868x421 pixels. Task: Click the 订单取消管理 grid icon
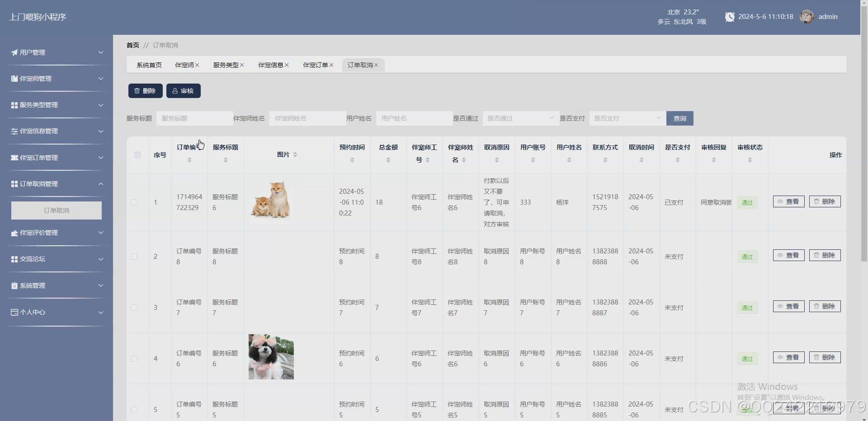tap(14, 184)
